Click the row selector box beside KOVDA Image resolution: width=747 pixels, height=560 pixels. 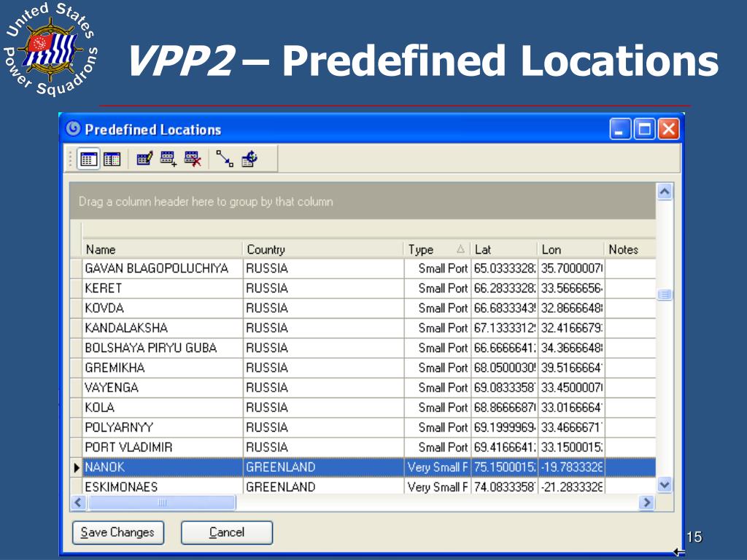(x=76, y=308)
